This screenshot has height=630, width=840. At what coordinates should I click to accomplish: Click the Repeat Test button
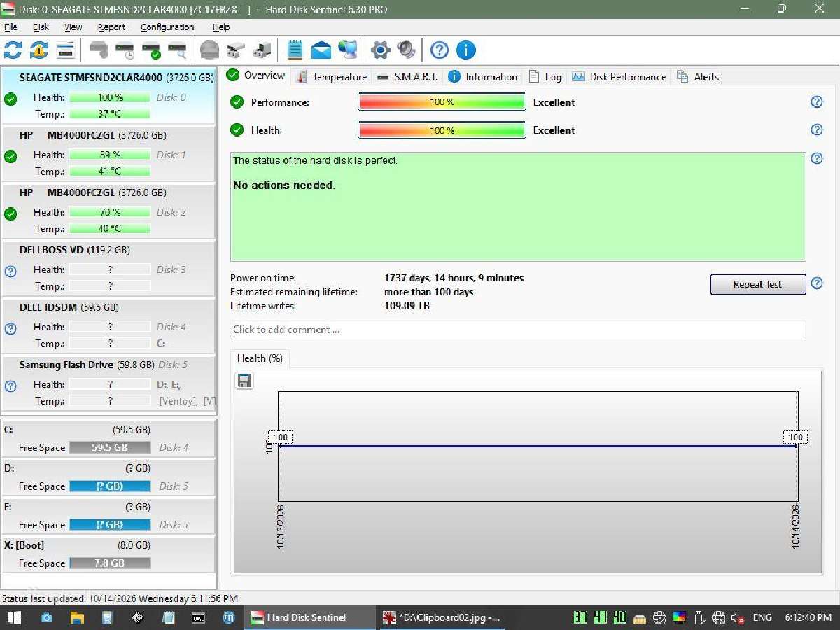click(758, 284)
